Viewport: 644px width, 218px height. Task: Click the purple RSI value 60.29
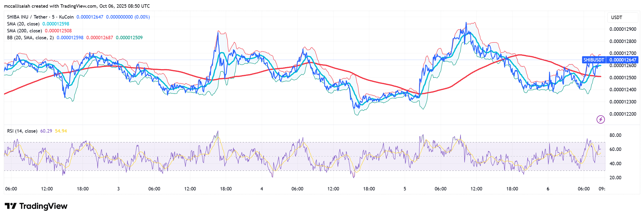46,131
